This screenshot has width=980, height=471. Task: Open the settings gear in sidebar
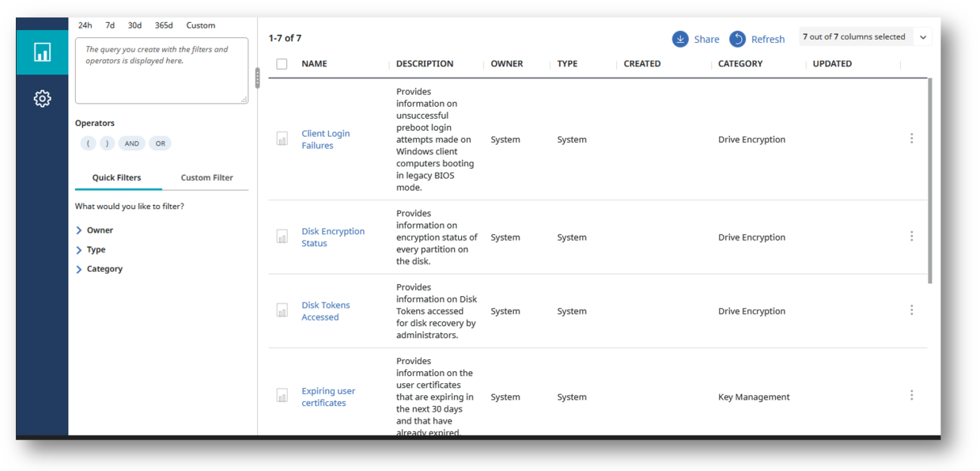pyautogui.click(x=42, y=99)
